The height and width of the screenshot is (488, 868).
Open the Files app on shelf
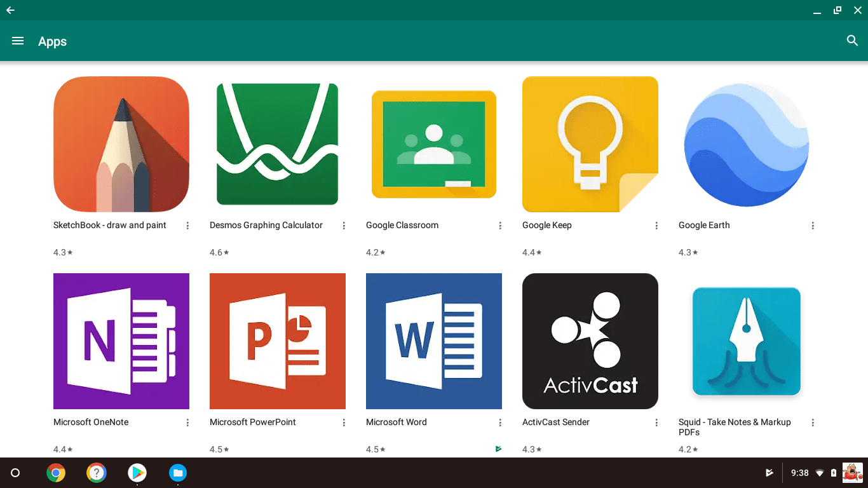178,473
